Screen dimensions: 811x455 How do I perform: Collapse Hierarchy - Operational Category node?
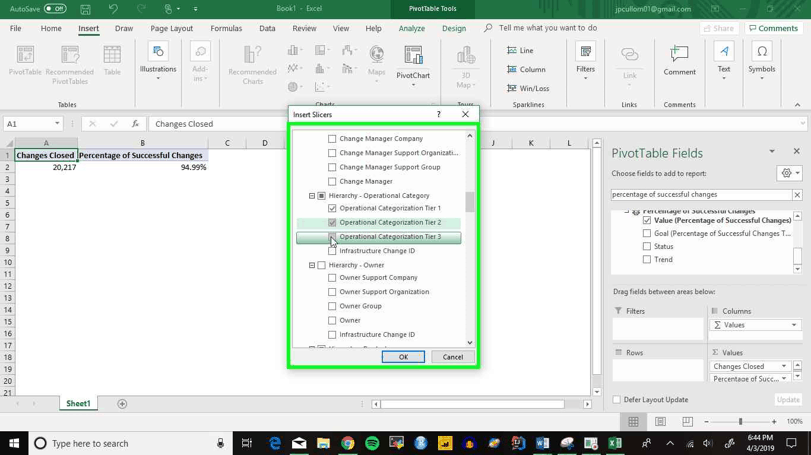(x=312, y=196)
